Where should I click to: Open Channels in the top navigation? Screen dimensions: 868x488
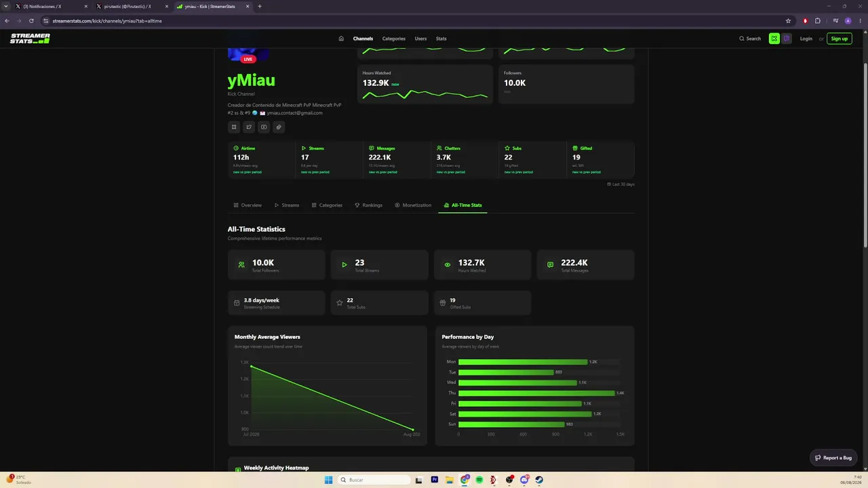tap(363, 39)
